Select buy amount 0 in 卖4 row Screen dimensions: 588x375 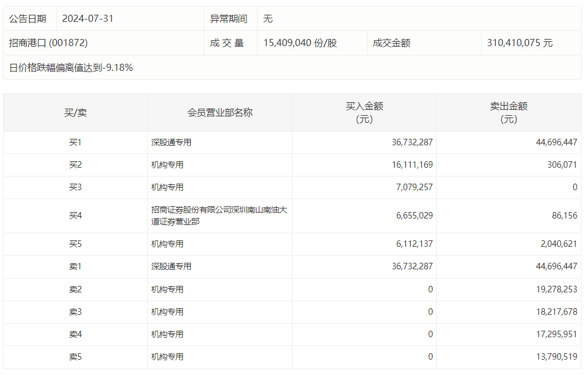[430, 334]
